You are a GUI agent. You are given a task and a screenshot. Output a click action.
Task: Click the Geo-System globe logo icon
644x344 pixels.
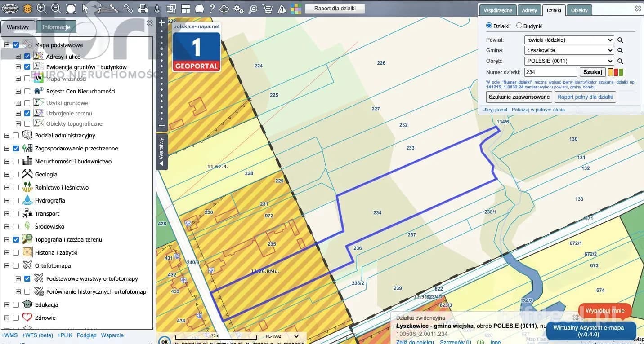point(10,9)
